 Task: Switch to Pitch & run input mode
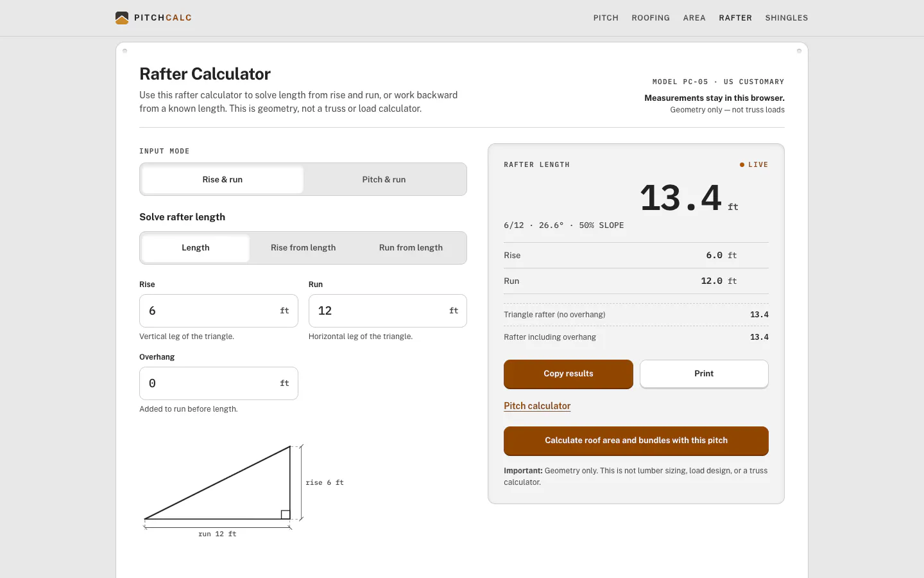384,179
